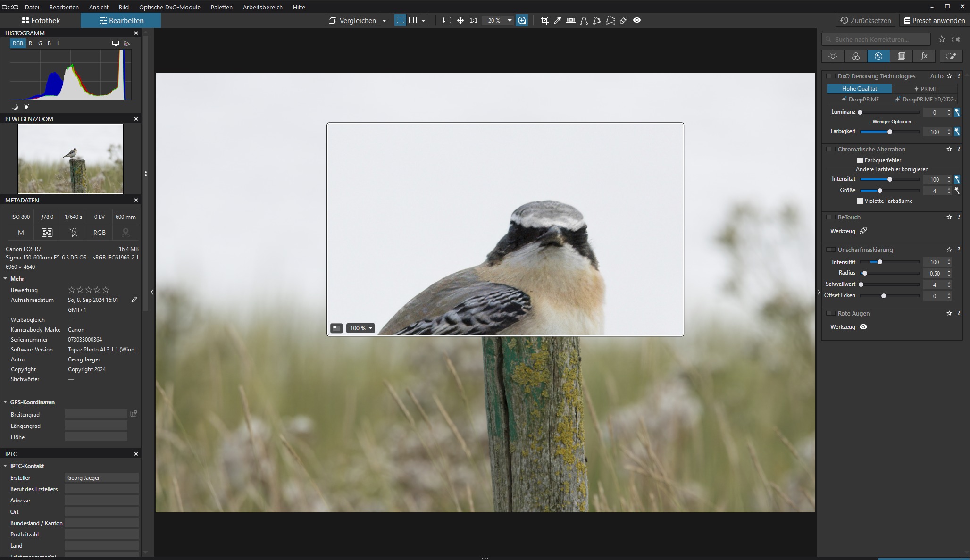This screenshot has height=560, width=970.
Task: Tick the Violette Farbsäume checkbox
Action: [860, 201]
